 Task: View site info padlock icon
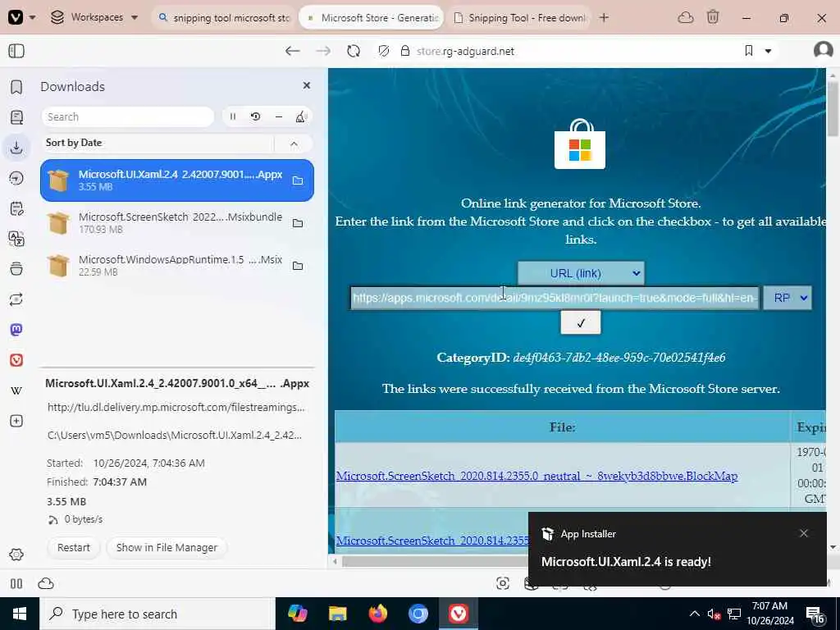(405, 51)
